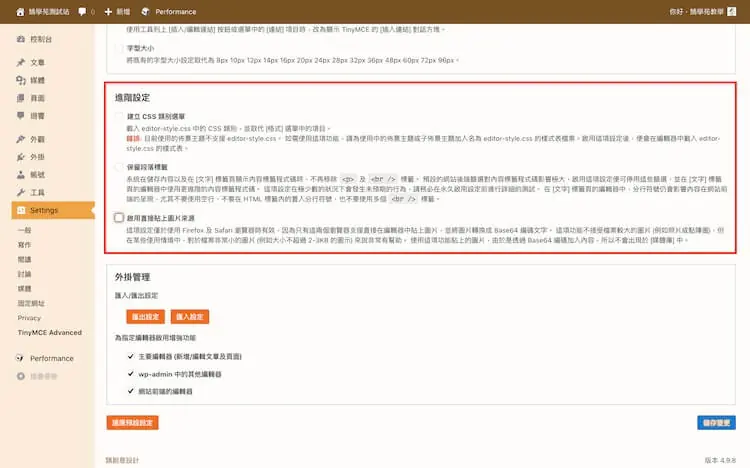Open Performance menu in top admin bar

coord(169,11)
